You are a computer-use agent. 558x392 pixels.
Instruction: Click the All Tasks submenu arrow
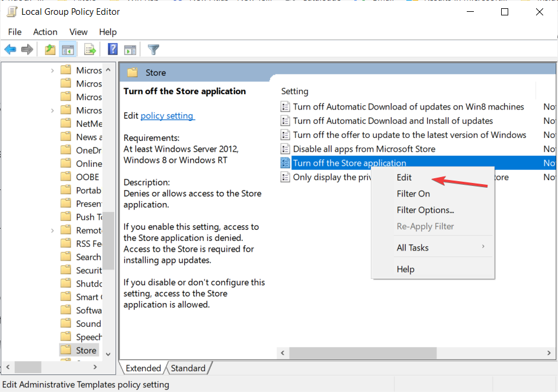click(483, 246)
